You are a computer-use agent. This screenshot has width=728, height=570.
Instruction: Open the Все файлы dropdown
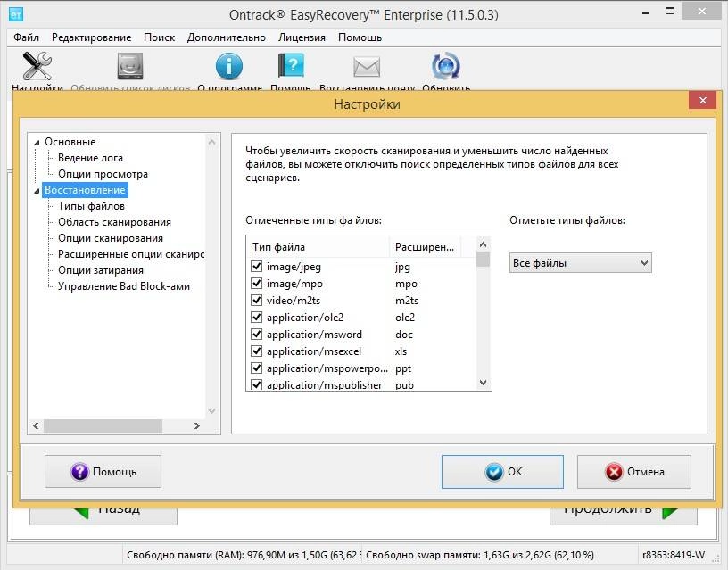click(x=581, y=263)
